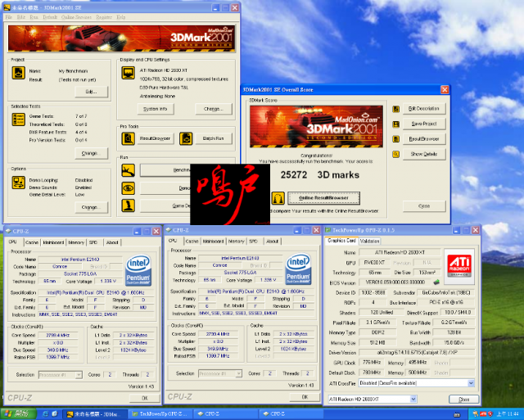
Task: Click the Show Details button
Action: (424, 154)
